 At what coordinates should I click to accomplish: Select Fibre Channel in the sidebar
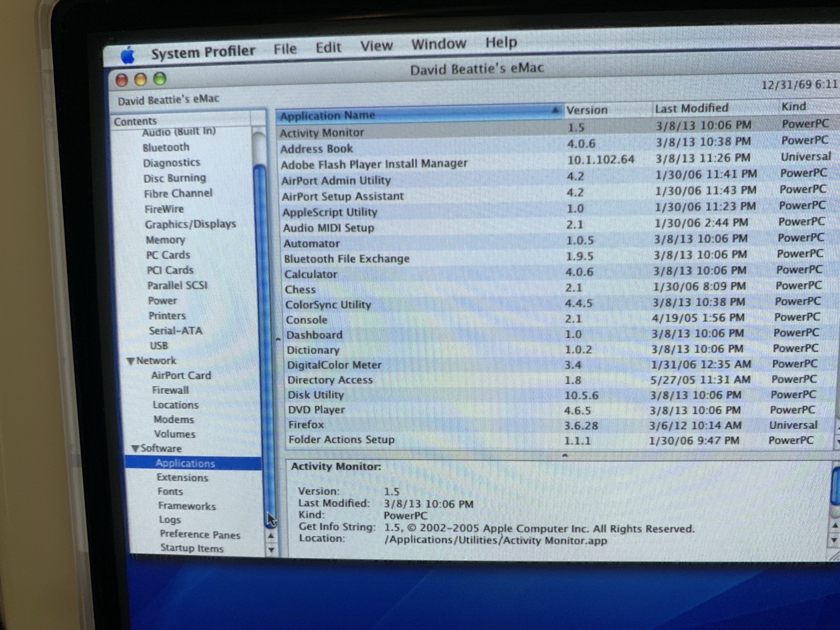point(178,193)
